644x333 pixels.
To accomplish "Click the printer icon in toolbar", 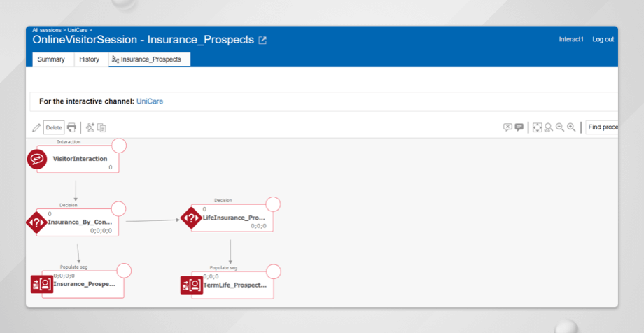I will [72, 127].
